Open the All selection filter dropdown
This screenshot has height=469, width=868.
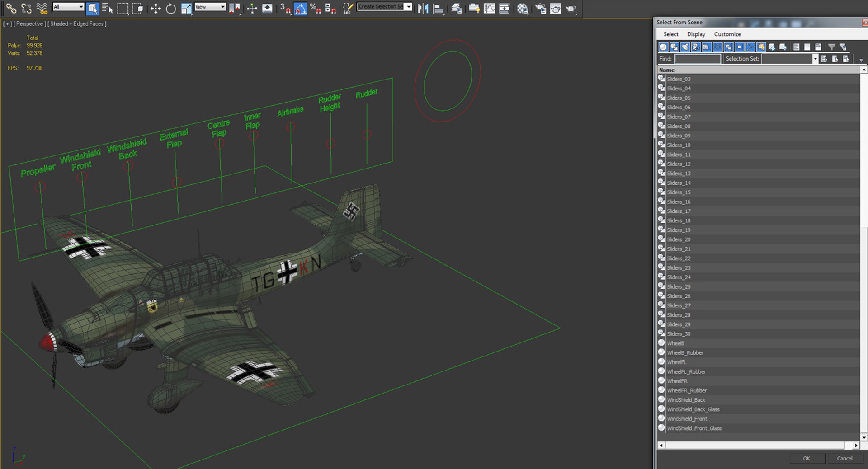tap(68, 7)
